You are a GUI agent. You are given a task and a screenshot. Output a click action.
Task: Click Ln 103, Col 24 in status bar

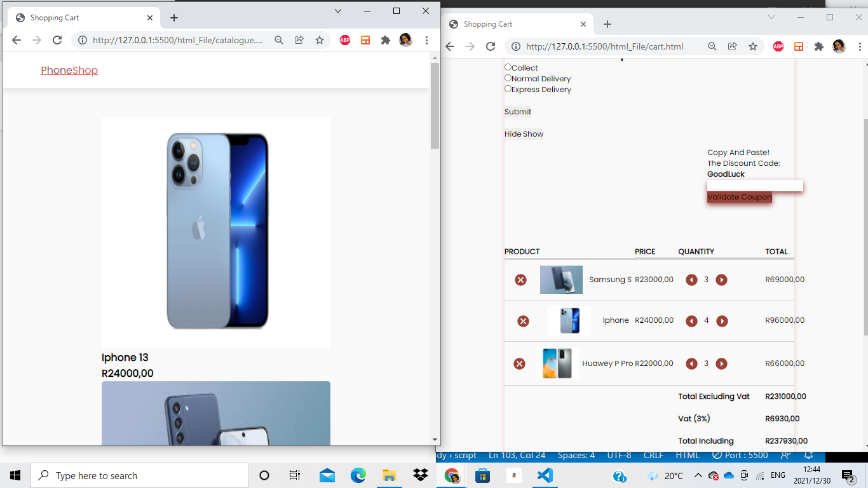[517, 456]
